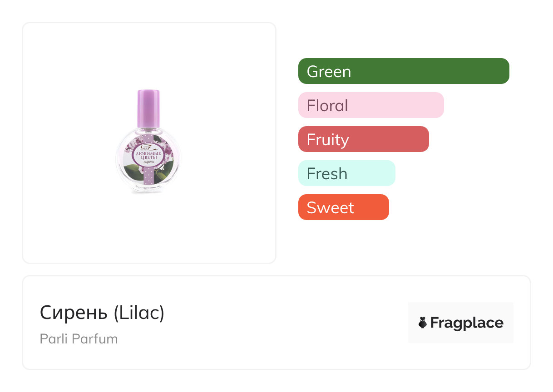Screen dimensions: 553x392
Task: Open the Сирень (Lilac) fragrance title
Action: pos(102,313)
